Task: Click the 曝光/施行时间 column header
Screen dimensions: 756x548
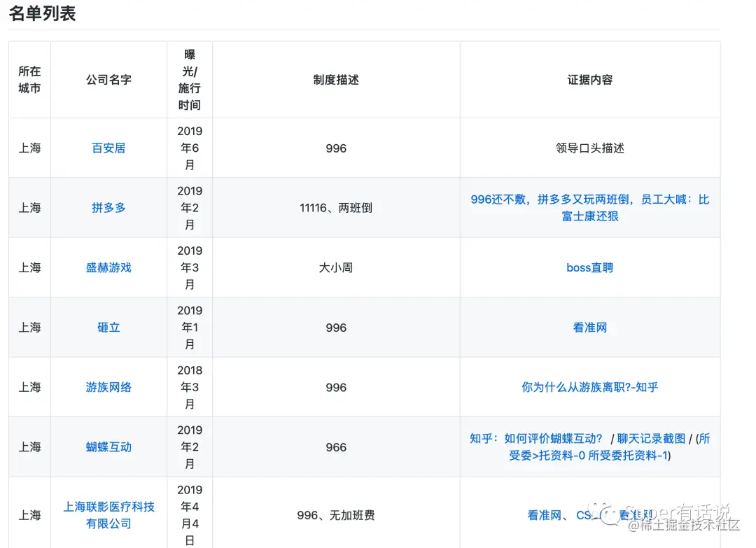Action: click(190, 80)
